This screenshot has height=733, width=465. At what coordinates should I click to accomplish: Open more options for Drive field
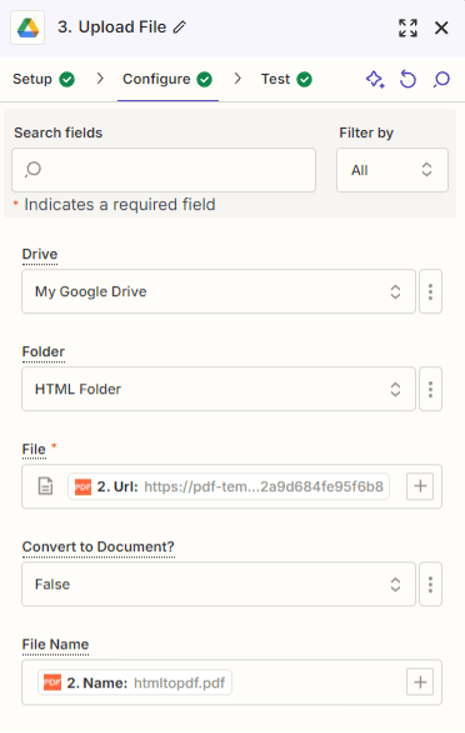(430, 291)
